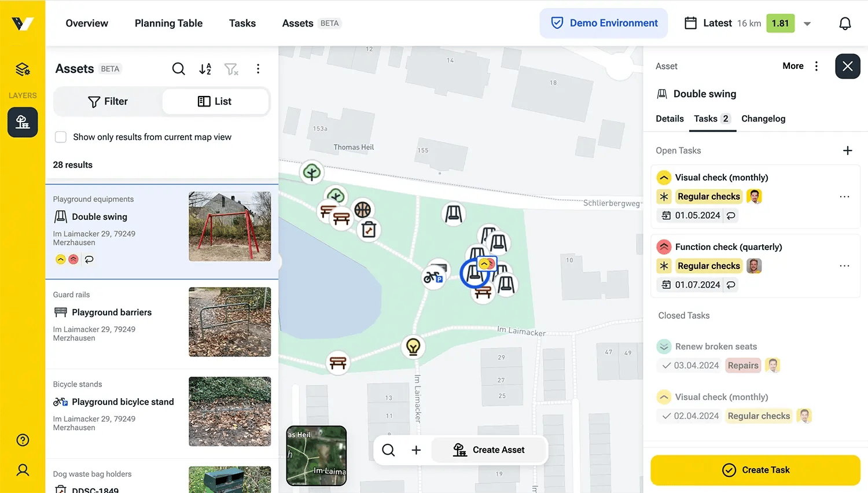Switch to the Changelog tab
Viewport: 868px width, 493px height.
pyautogui.click(x=763, y=119)
